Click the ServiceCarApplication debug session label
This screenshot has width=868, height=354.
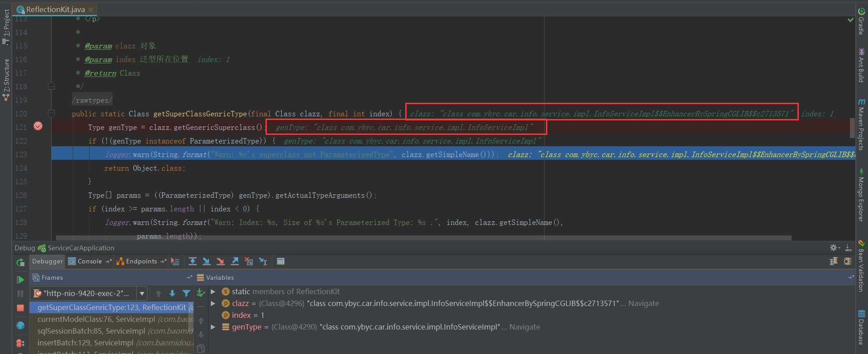(81, 248)
